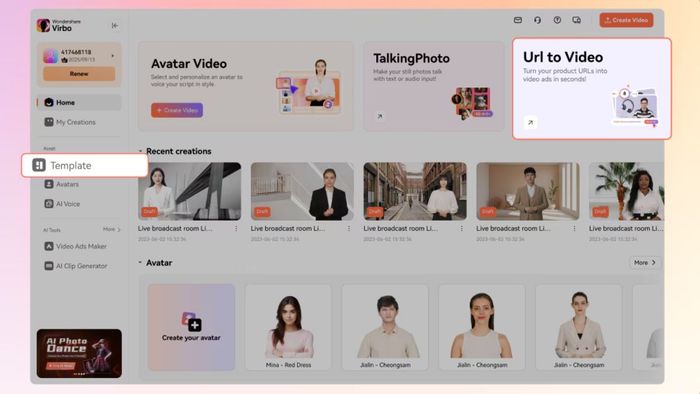Viewport: 700px width, 394px height.
Task: Open My Creations in the sidebar
Action: point(79,122)
